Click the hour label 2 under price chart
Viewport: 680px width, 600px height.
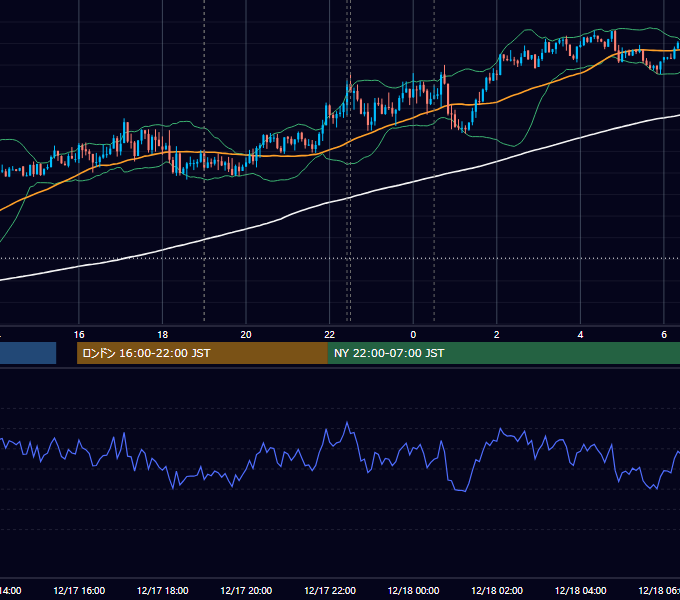[497, 335]
